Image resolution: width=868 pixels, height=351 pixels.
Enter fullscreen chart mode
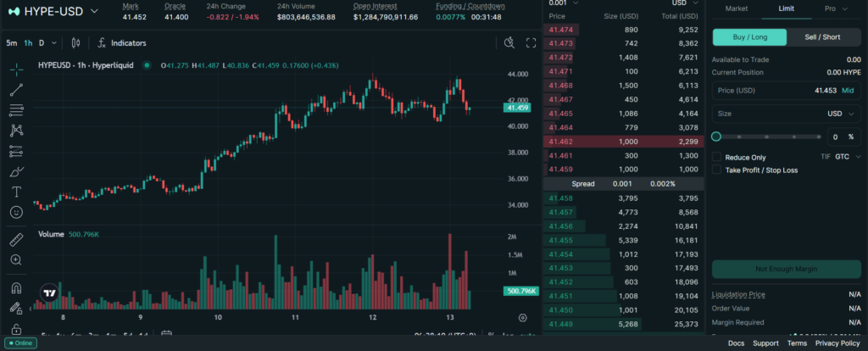(x=531, y=42)
